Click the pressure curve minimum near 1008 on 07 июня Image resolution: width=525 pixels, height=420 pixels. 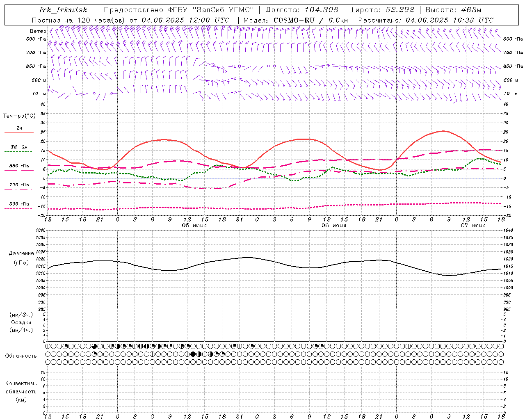[449, 276]
